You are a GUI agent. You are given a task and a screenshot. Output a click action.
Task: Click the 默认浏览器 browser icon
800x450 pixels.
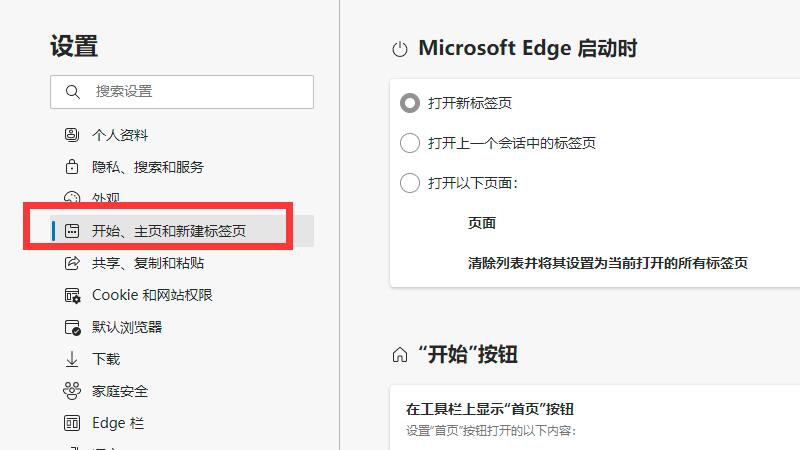(72, 328)
